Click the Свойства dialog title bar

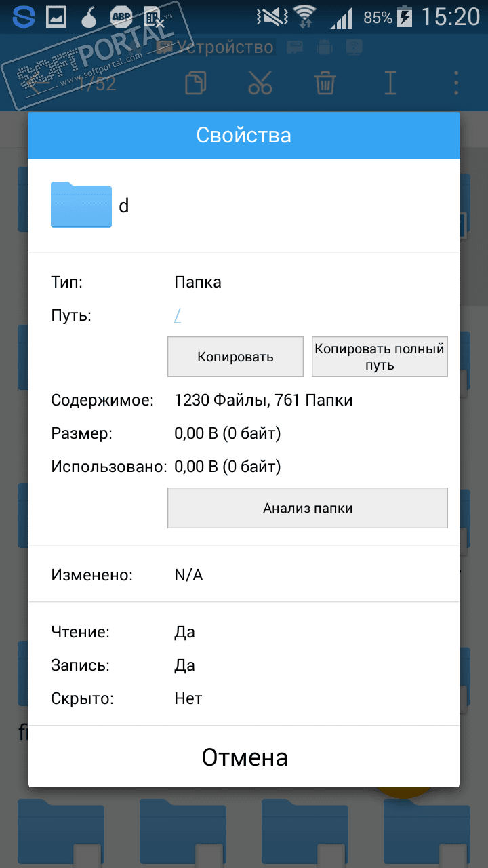pos(244,135)
